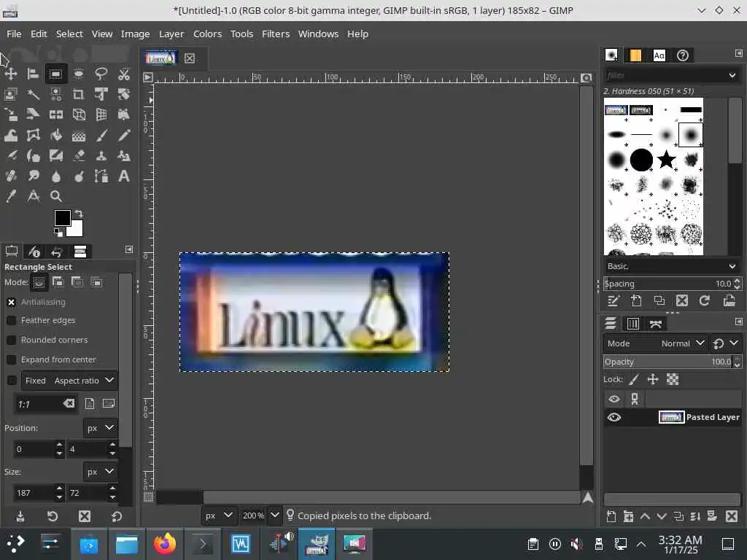This screenshot has height=560, width=747.
Task: Open the Brushes panel configure menu
Action: coord(738,53)
